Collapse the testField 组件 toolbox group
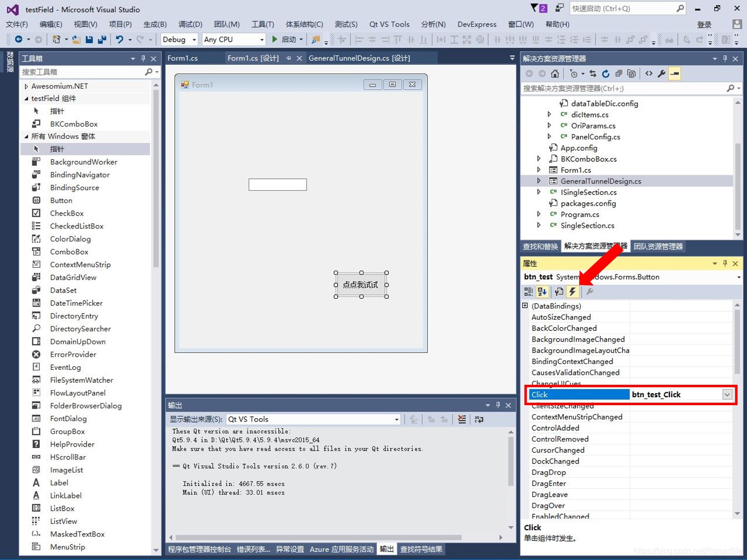 click(x=26, y=99)
